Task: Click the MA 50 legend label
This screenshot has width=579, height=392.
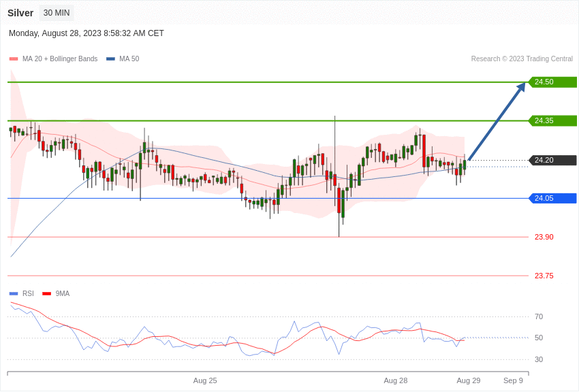Action: click(x=129, y=59)
